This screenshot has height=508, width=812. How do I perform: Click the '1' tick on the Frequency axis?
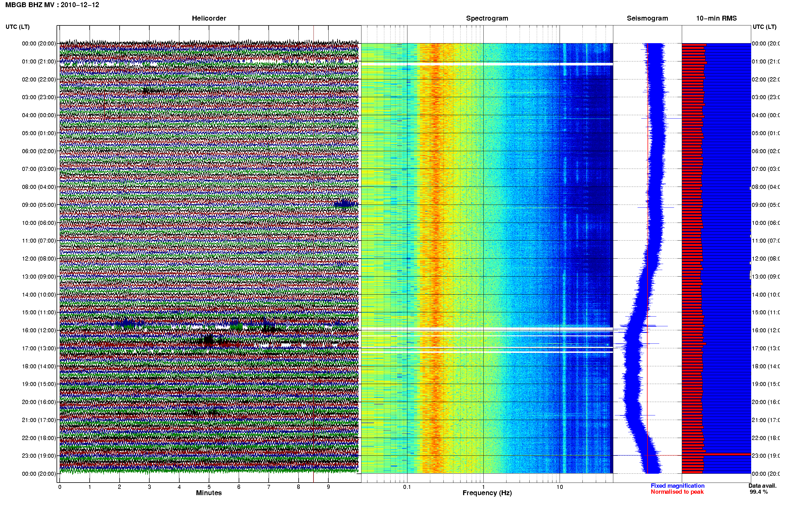pos(483,487)
